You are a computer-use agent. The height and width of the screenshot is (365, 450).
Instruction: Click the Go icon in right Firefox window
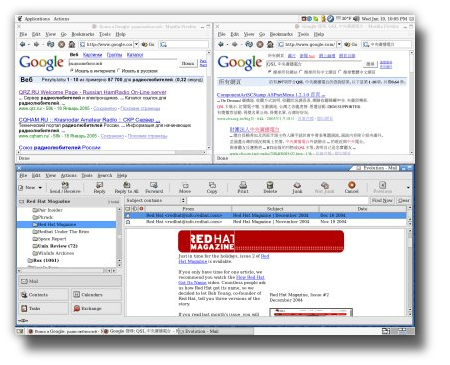(x=350, y=44)
